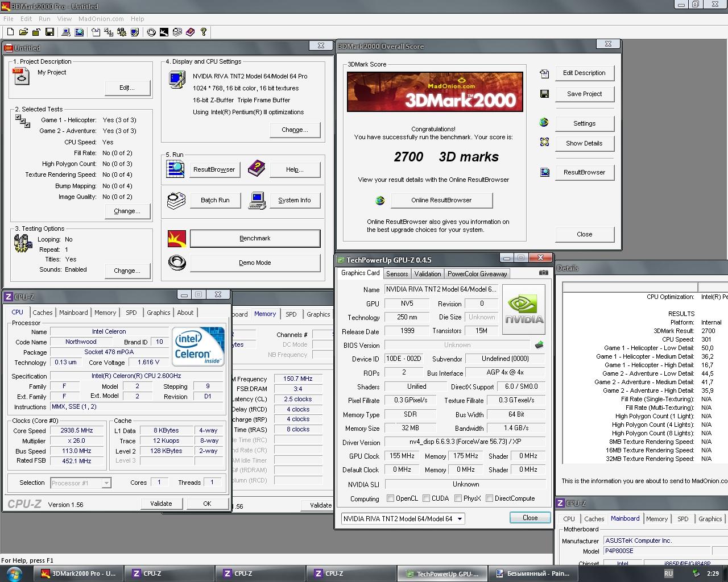Click OK in the CPU-Z window
Viewport: 728px width, 582px height.
[x=207, y=504]
